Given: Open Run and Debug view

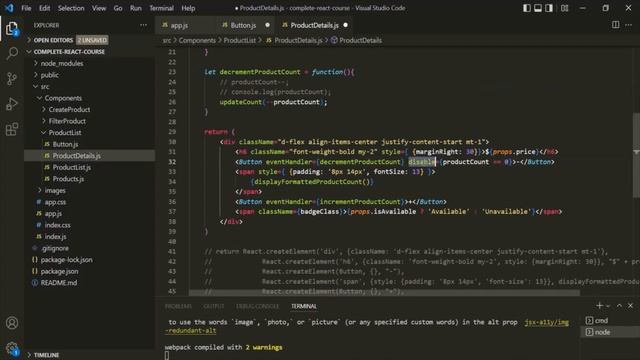Looking at the screenshot, I should (12, 104).
